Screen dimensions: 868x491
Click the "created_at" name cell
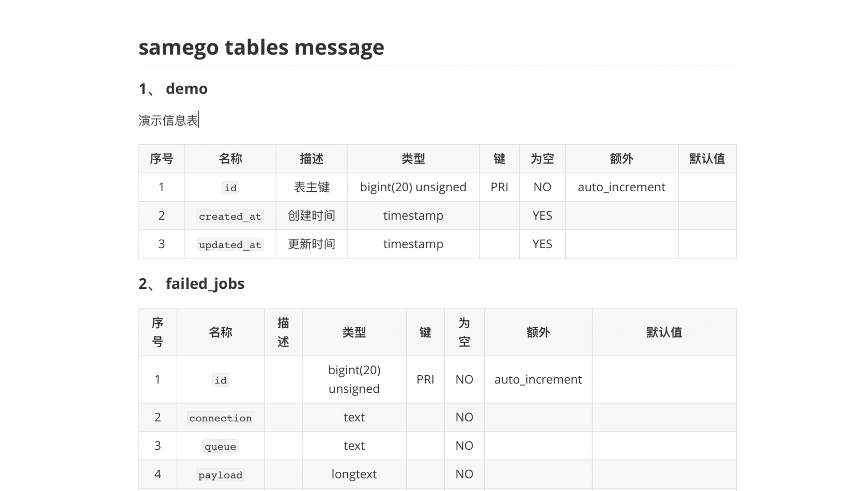click(230, 216)
